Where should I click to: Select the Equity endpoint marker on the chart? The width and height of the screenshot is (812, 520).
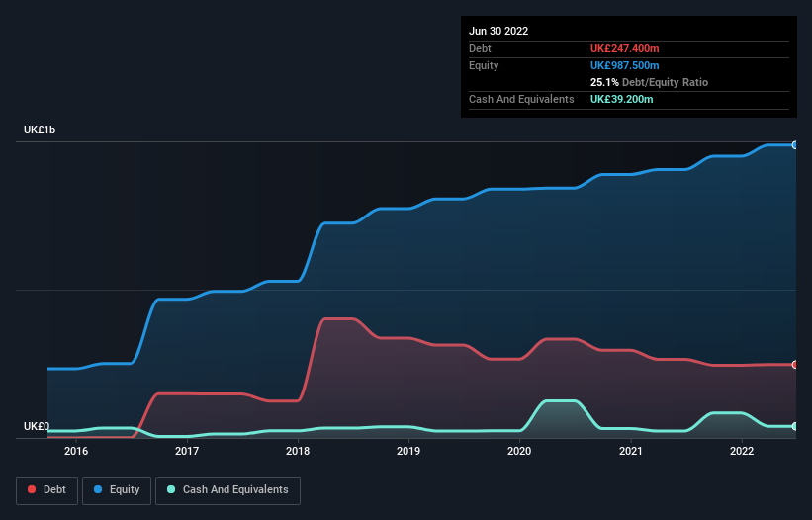[x=795, y=145]
